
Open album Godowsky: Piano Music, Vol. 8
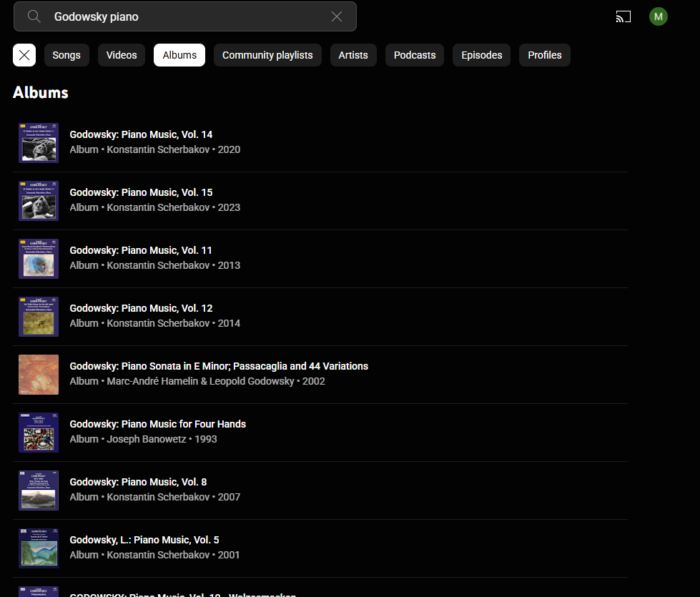pyautogui.click(x=139, y=482)
